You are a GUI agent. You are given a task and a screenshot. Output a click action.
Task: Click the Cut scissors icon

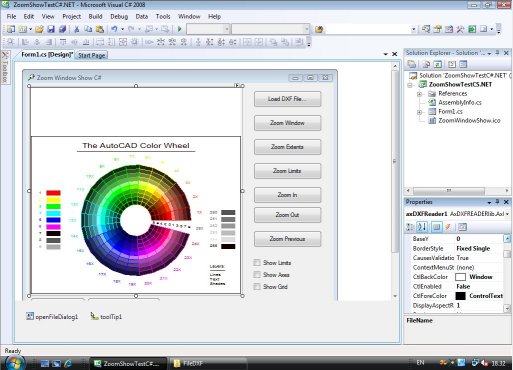coord(77,29)
